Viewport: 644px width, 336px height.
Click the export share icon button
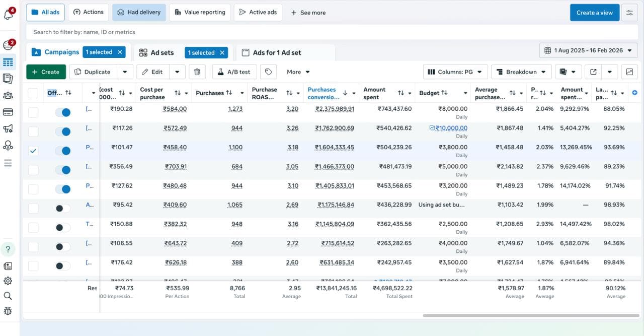593,72
